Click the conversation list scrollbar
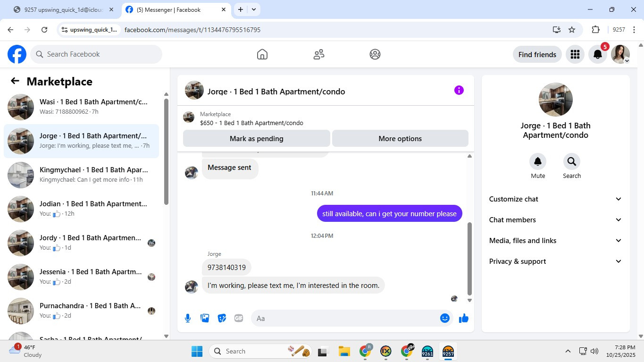 pyautogui.click(x=166, y=152)
